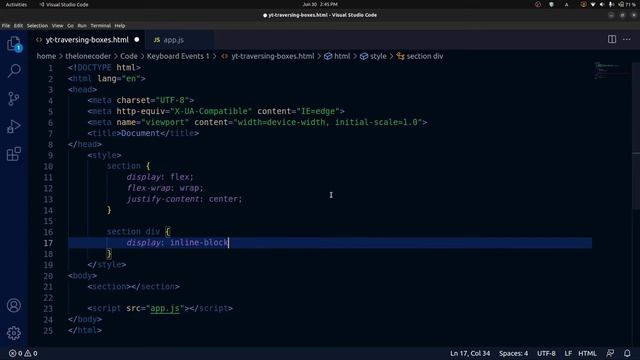Open the Search view icon

pyautogui.click(x=14, y=71)
